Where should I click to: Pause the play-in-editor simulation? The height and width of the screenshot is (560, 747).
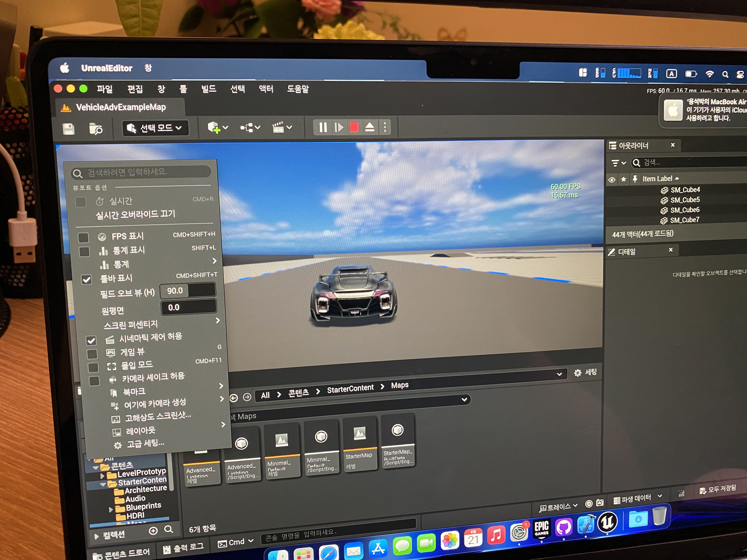323,127
